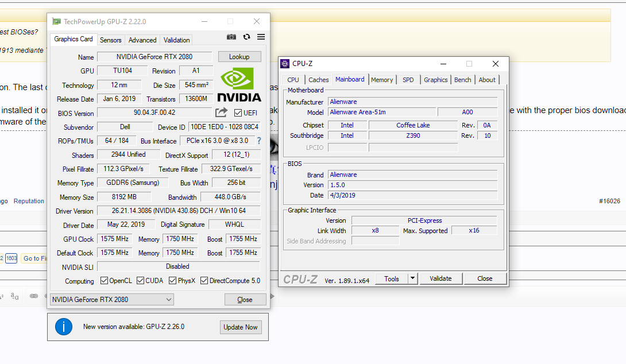Click the Lookup button in GPU-Z
Screen dimensions: 626x364
click(x=239, y=57)
